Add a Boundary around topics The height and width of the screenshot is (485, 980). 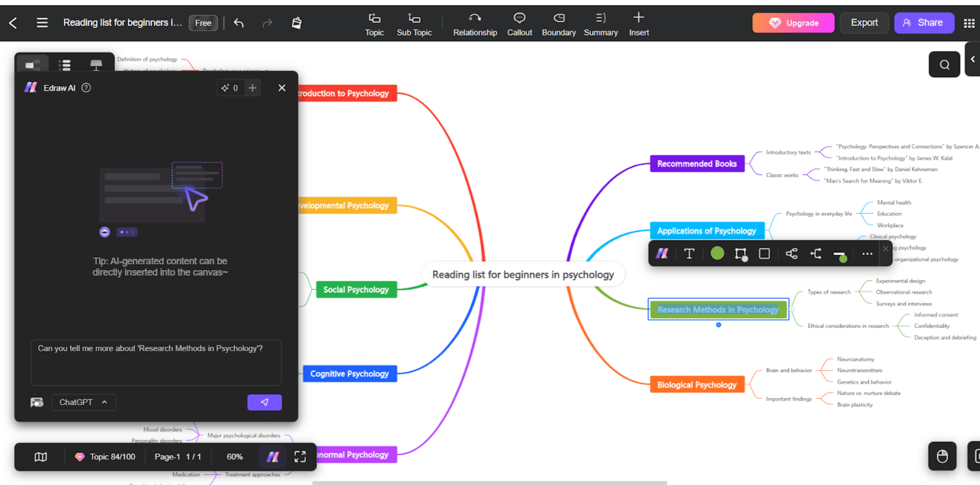[558, 23]
